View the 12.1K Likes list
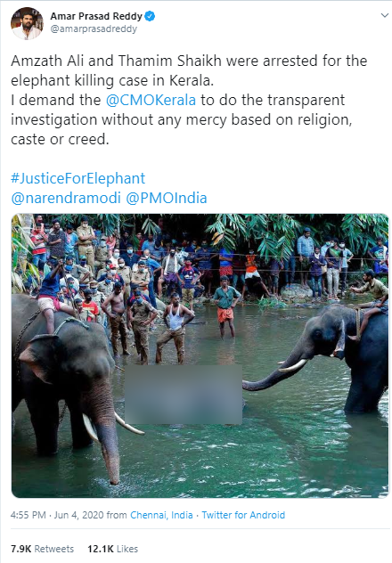 113,549
